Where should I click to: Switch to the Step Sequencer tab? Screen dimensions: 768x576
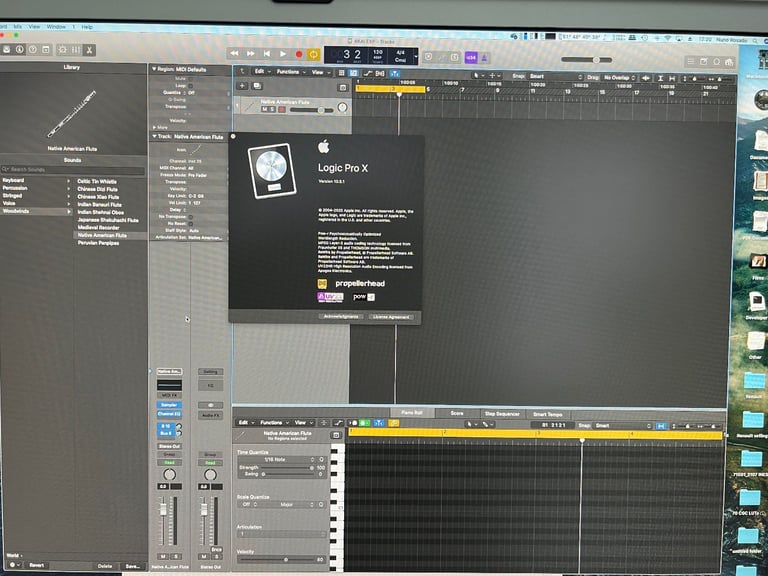click(x=502, y=414)
